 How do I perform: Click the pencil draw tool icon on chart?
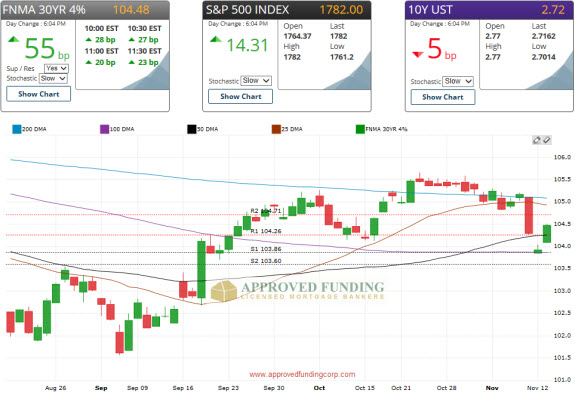tap(536, 140)
